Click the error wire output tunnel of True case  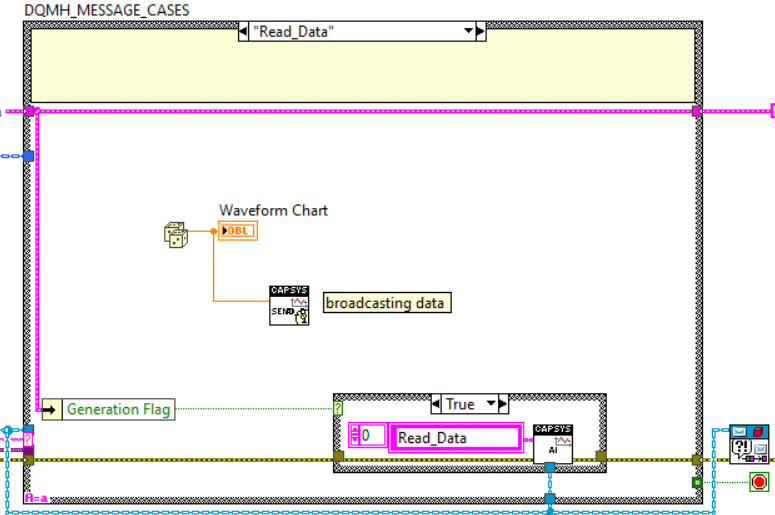pos(601,456)
